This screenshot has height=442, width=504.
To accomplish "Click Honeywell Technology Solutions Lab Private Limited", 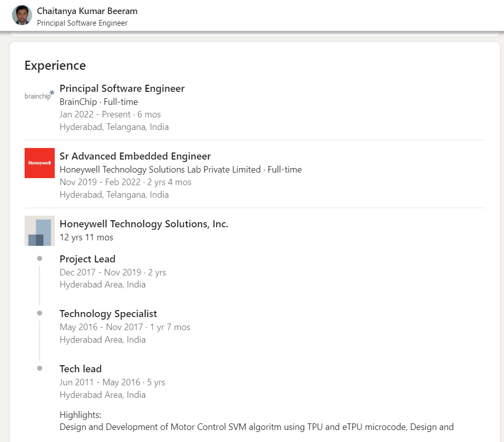I will point(160,170).
